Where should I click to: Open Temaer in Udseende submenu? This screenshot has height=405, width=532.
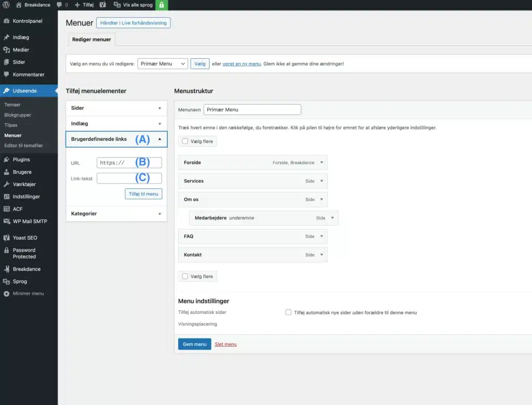[12, 104]
